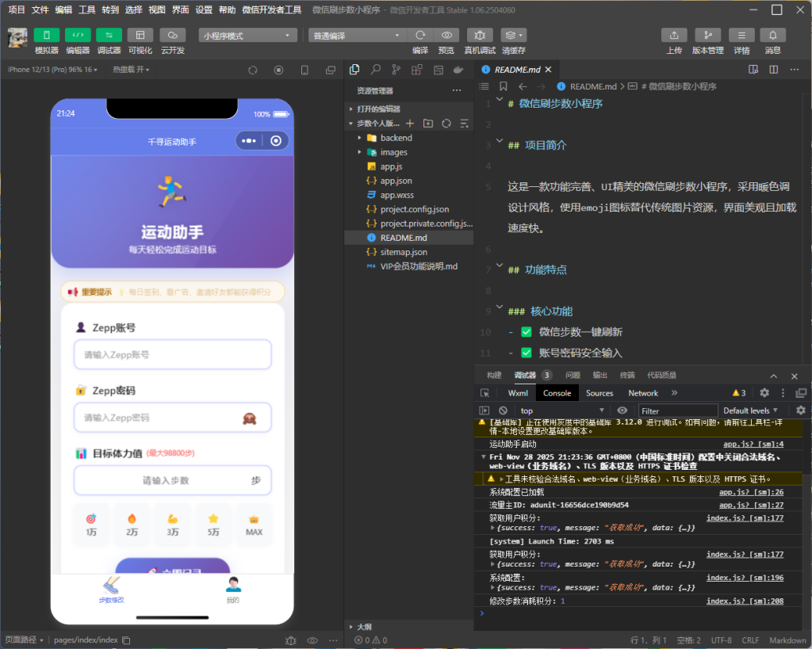Select the 5万 step preset button
Screen dimensions: 812x649
(213, 525)
